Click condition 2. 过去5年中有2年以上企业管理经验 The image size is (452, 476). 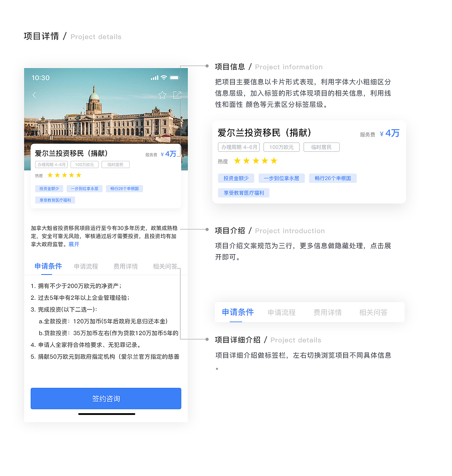[80, 298]
